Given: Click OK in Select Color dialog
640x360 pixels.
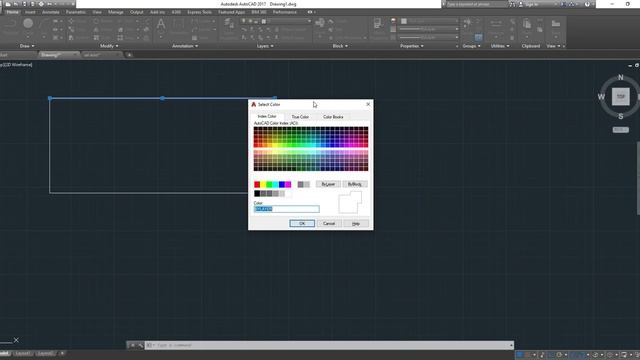Looking at the screenshot, I should pyautogui.click(x=302, y=223).
